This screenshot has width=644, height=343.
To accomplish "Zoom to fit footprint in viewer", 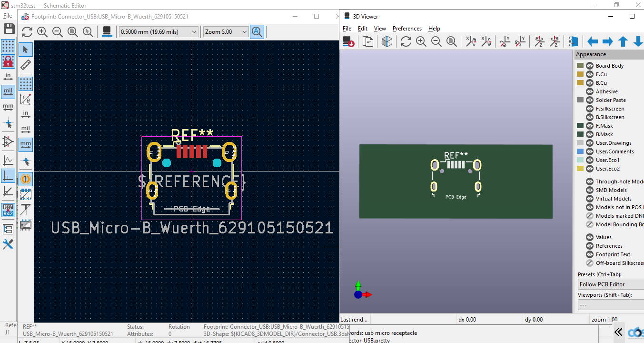I will click(x=73, y=32).
